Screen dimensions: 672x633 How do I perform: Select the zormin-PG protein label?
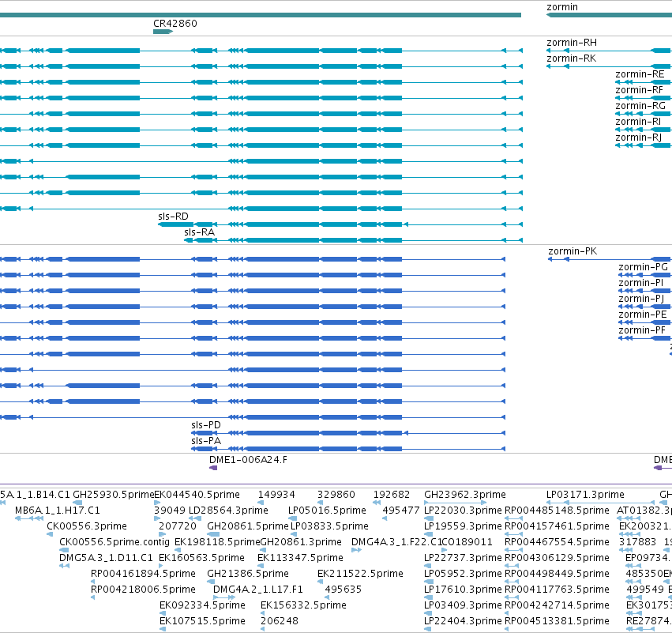click(643, 267)
